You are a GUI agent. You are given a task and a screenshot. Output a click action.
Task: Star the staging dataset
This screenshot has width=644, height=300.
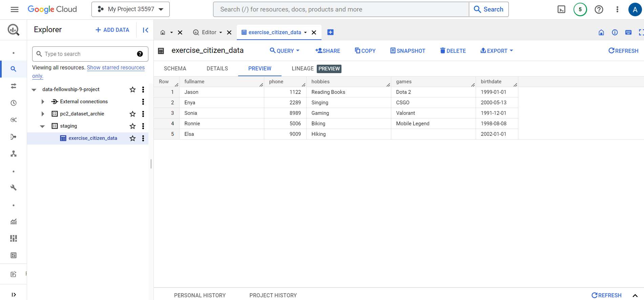(x=132, y=126)
